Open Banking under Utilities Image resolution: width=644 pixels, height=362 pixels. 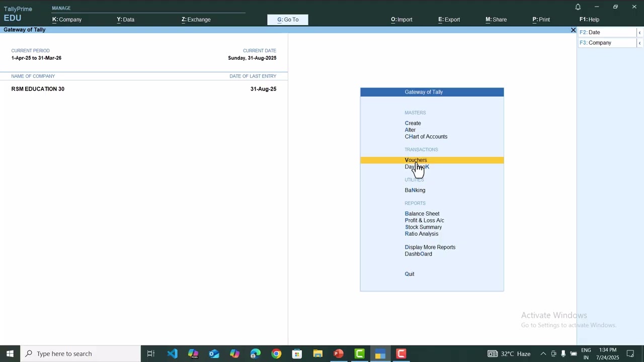[x=415, y=191]
